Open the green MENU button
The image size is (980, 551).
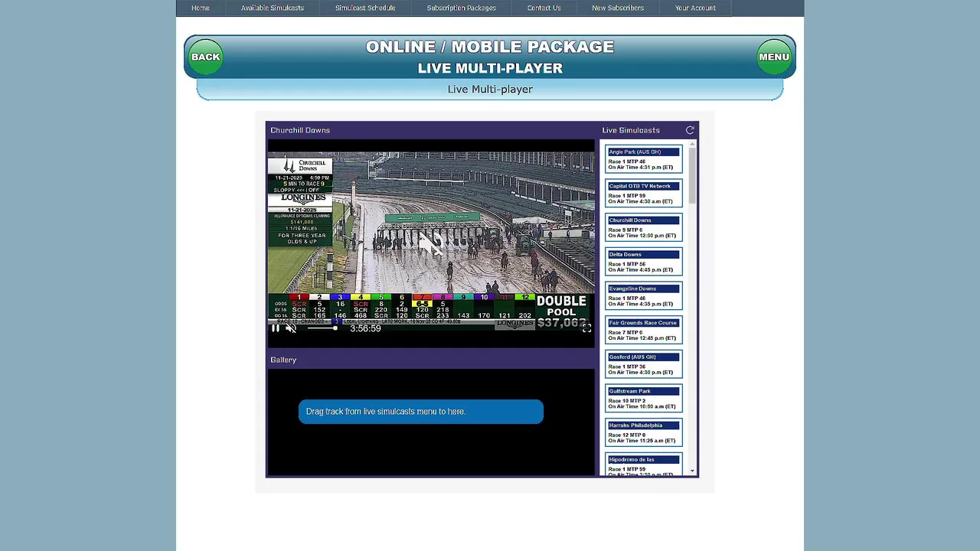click(x=774, y=57)
